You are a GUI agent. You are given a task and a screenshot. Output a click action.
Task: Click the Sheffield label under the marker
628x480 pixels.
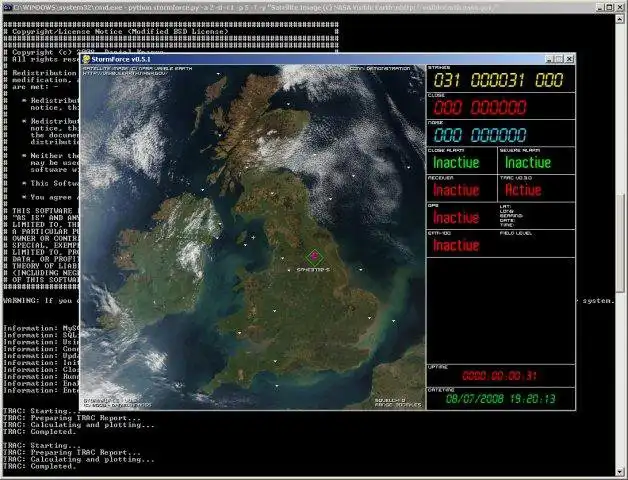click(314, 270)
